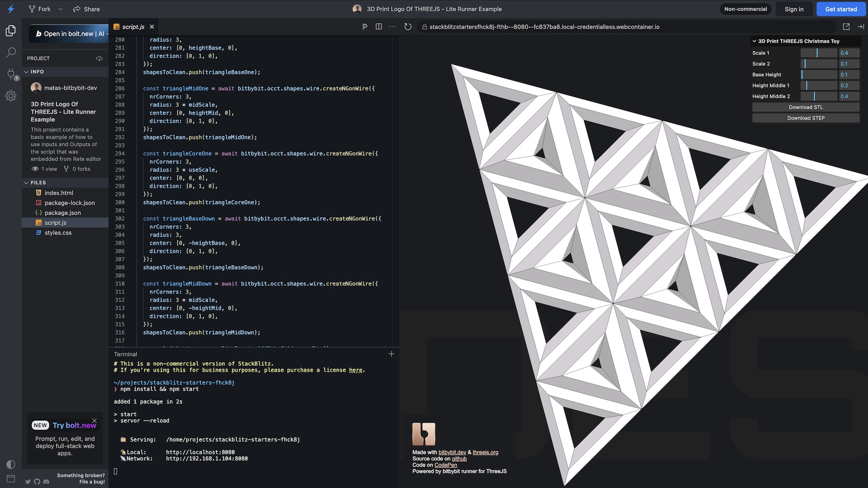Toggle the light/dark theme icon
The image size is (868, 488).
pyautogui.click(x=11, y=465)
